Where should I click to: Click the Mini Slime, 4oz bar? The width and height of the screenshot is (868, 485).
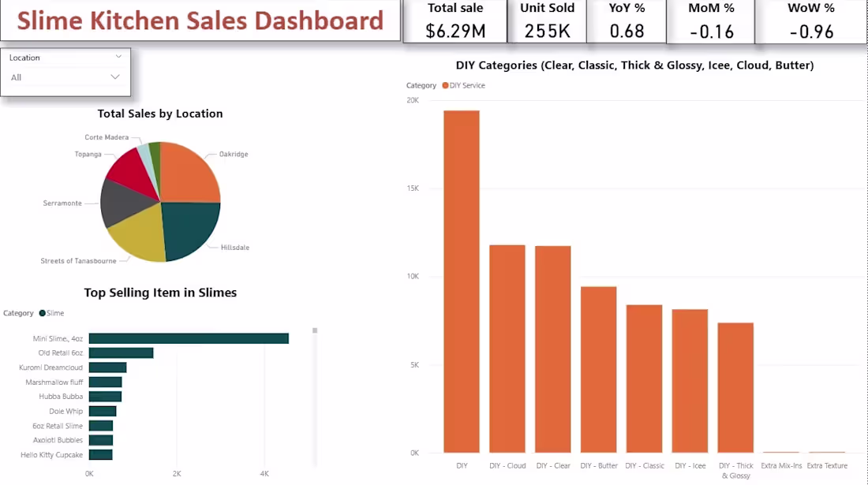coord(189,338)
